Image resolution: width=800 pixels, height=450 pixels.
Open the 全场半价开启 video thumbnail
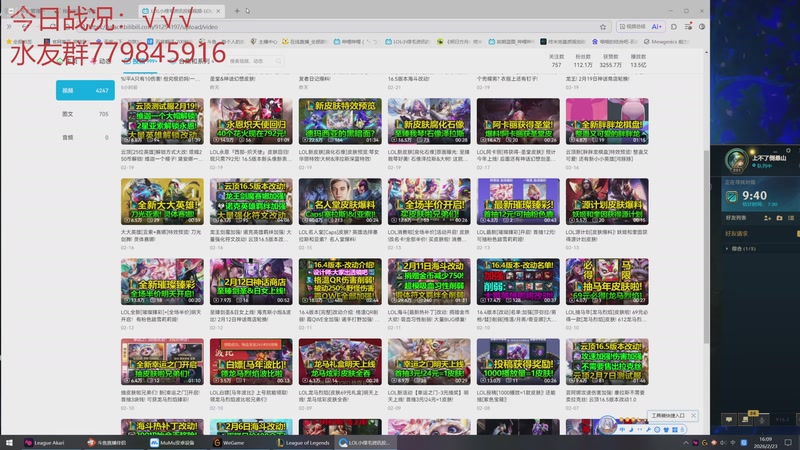[429, 202]
